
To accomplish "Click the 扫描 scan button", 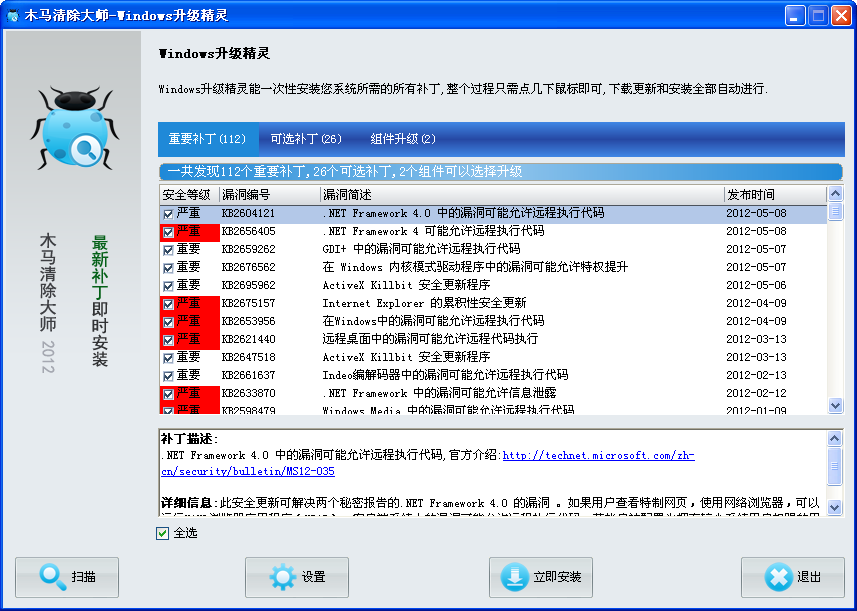I will 67,577.
